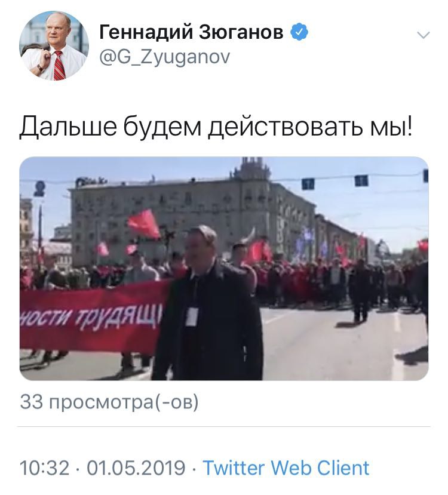Click the red tie in the avatar photo
This screenshot has height=495, width=448.
[59, 65]
